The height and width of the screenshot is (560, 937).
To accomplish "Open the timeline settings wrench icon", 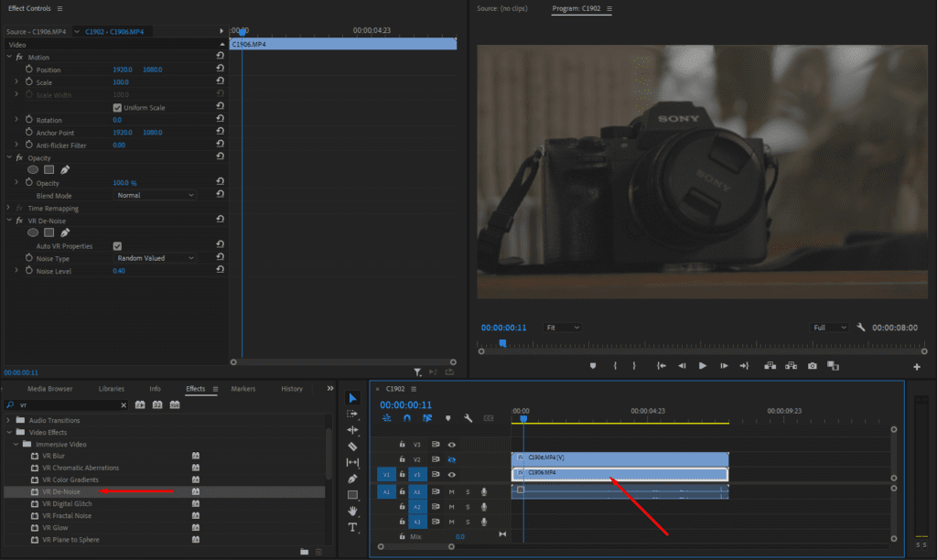I will coord(468,417).
